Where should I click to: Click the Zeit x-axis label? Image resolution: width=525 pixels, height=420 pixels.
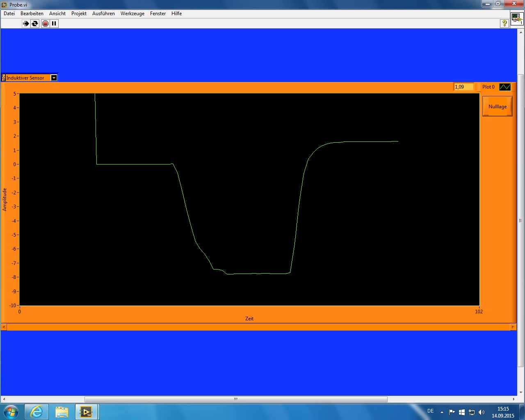point(249,319)
